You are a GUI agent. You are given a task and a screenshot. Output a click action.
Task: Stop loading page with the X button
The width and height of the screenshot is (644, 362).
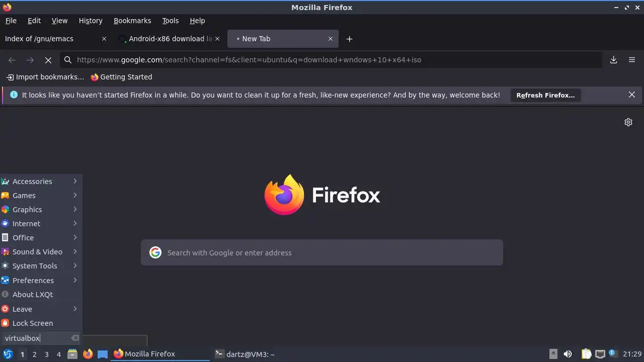coord(48,60)
